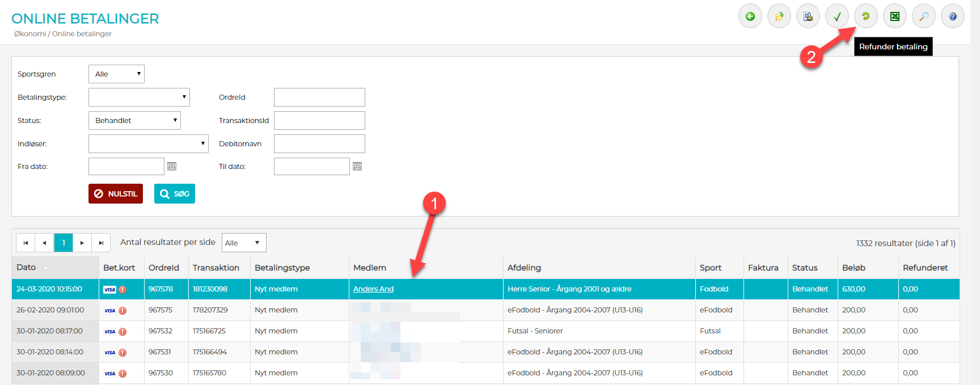
Task: Expand the Sportsgren dropdown
Action: coord(116,74)
